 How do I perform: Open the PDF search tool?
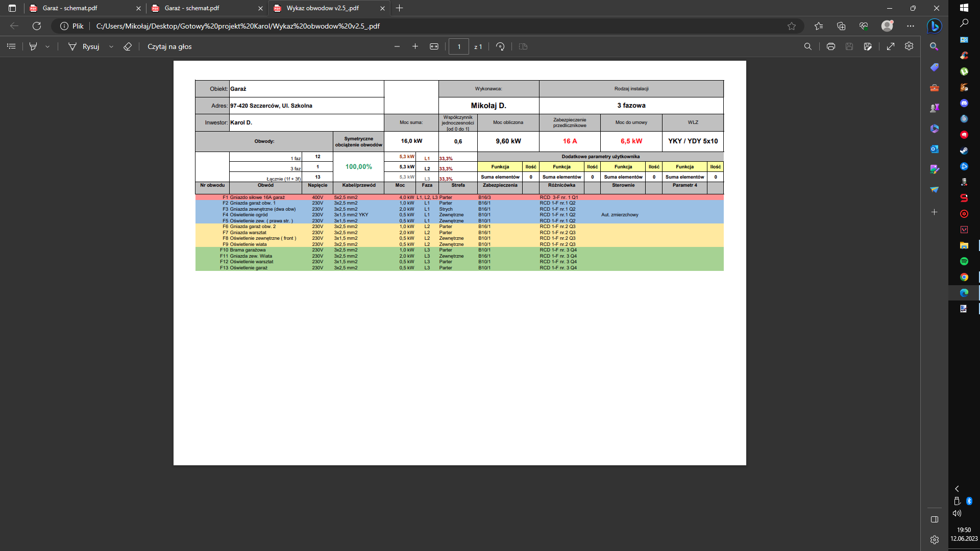(807, 46)
